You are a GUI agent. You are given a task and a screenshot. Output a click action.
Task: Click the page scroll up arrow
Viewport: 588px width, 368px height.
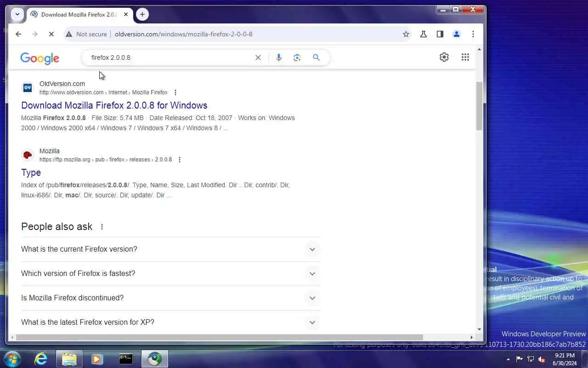point(479,49)
